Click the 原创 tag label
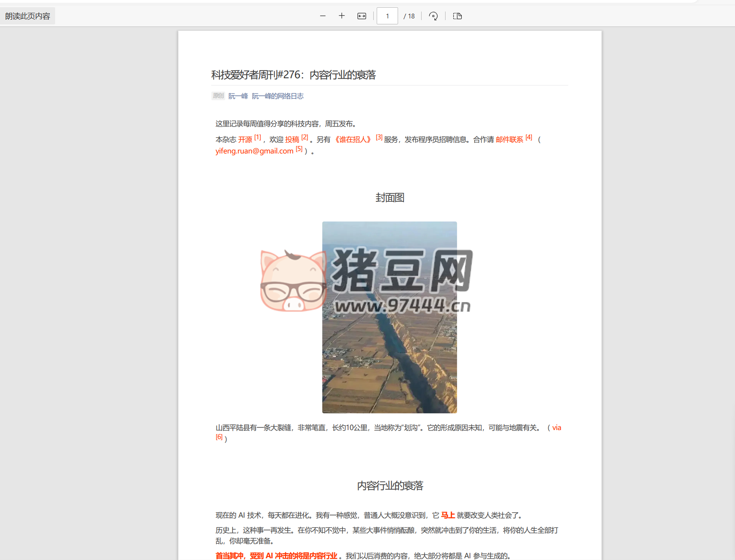The width and height of the screenshot is (735, 560). [x=218, y=96]
